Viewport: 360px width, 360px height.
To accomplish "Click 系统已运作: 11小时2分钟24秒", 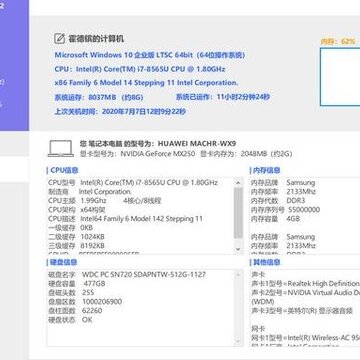I will [223, 97].
